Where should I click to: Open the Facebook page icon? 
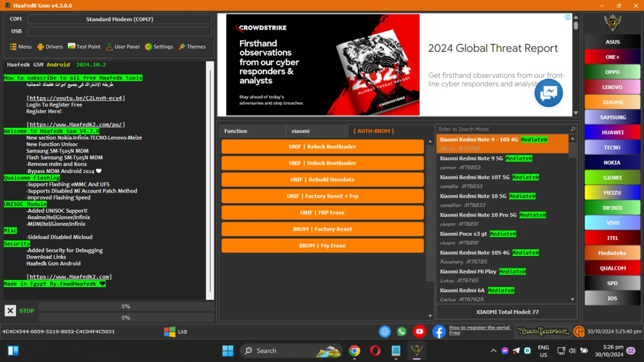coord(439,331)
